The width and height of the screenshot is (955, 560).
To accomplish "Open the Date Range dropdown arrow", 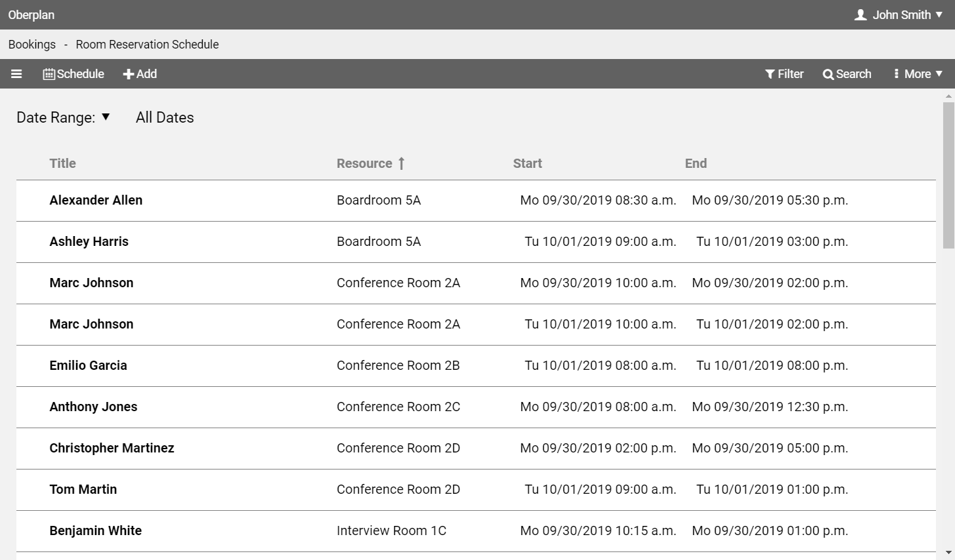I will (106, 117).
